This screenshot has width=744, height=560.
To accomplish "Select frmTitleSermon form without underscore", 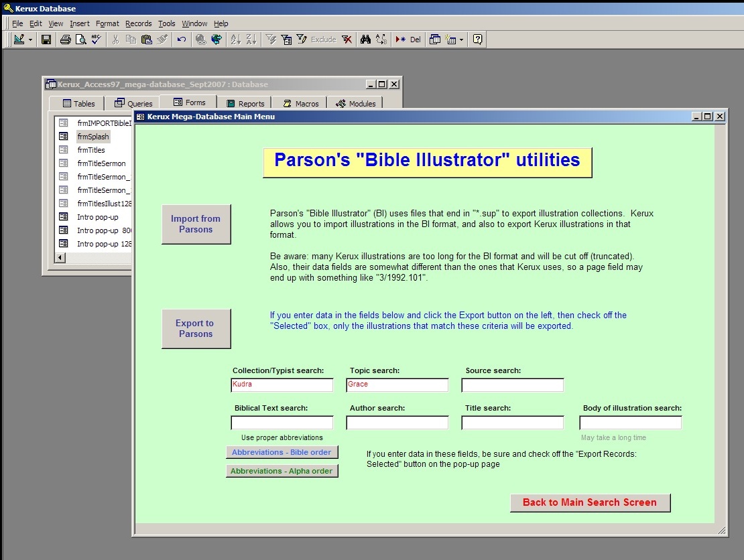I will coord(101,163).
